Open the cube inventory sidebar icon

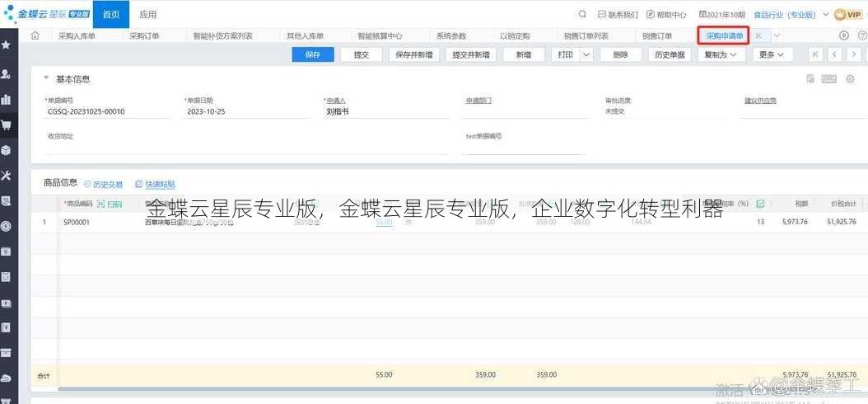[x=6, y=150]
